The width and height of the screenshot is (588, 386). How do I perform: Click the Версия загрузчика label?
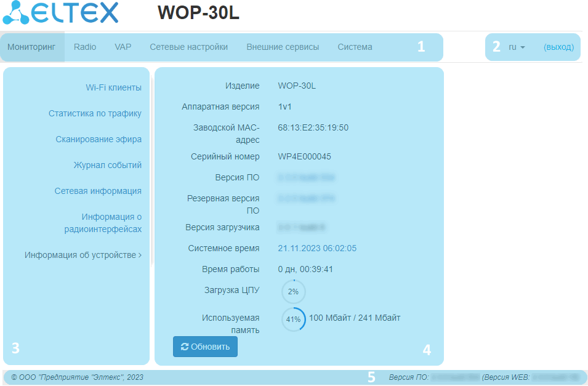222,227
